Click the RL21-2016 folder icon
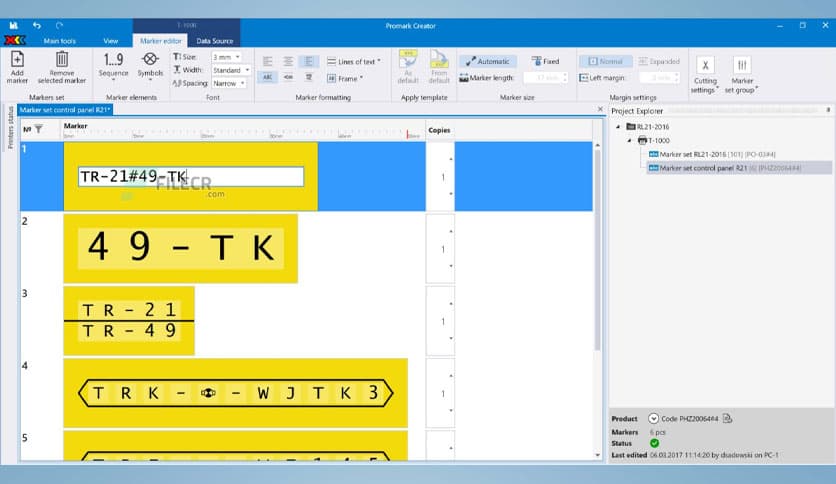Viewport: 836px width, 484px height. pos(631,126)
